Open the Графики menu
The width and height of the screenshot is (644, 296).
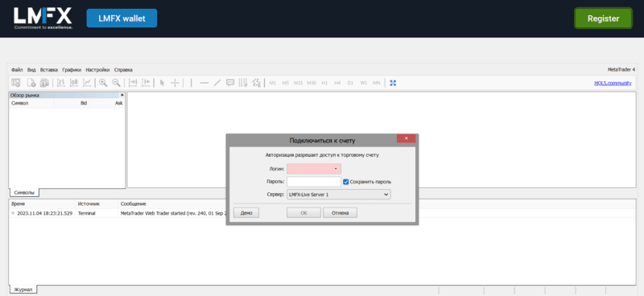(x=72, y=70)
